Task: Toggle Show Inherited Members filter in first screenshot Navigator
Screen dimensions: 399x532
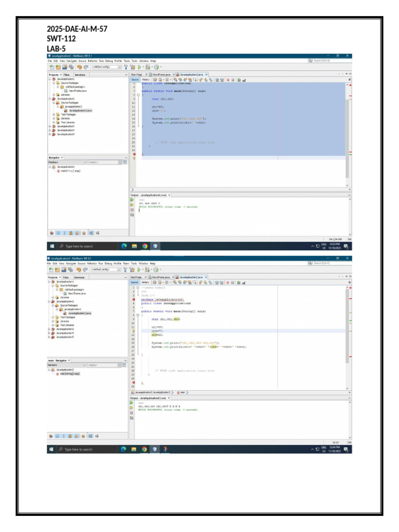Action: click(x=51, y=233)
